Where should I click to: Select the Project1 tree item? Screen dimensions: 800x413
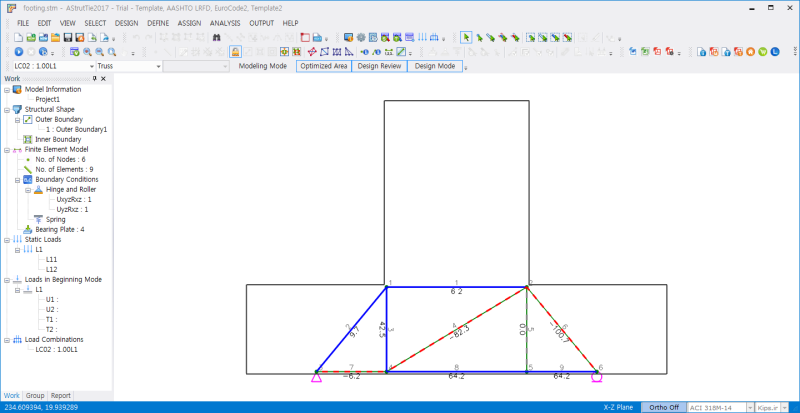point(47,100)
